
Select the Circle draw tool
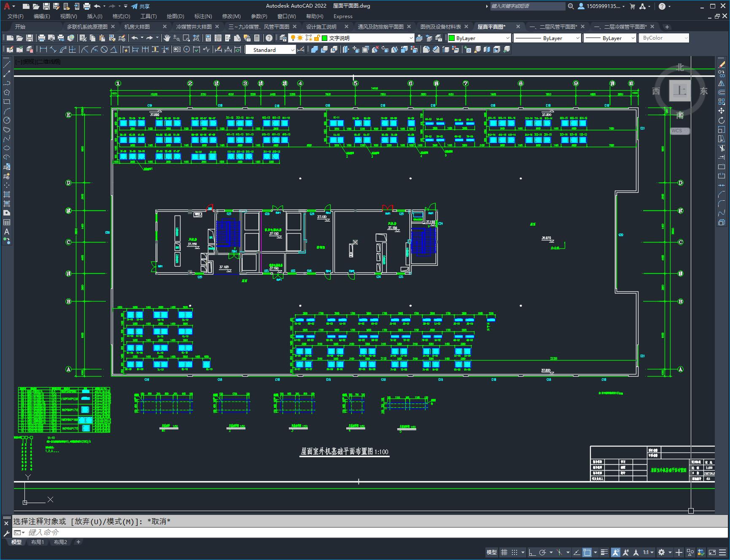point(7,120)
